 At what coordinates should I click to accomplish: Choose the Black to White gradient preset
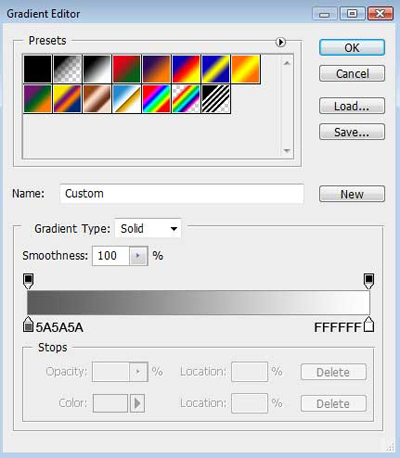click(x=97, y=69)
